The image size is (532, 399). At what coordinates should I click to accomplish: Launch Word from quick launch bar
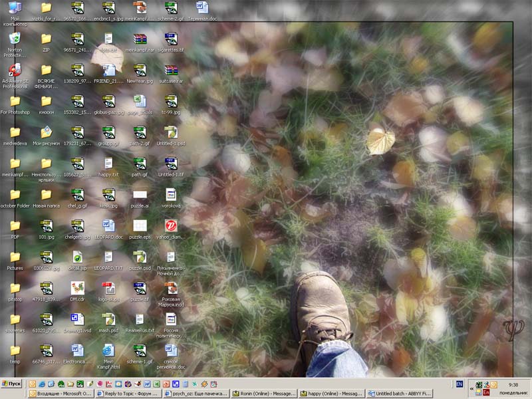tap(147, 384)
